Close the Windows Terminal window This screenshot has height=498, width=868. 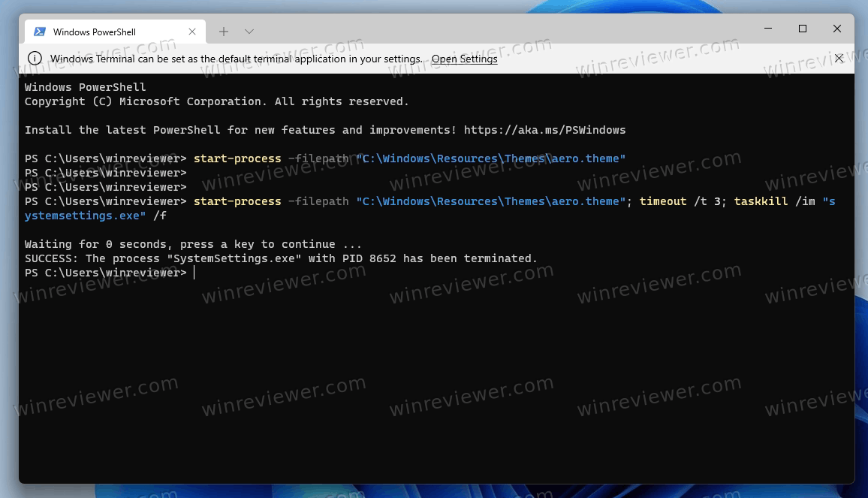tap(837, 29)
